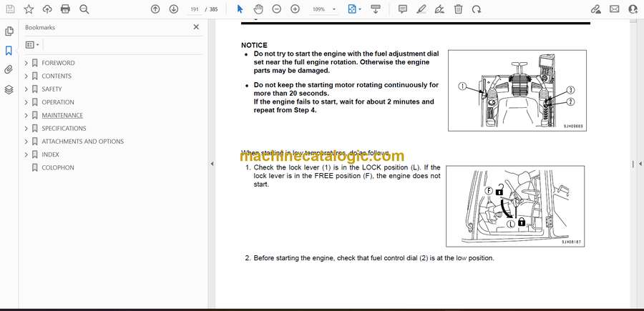Open the bookmark options menu dropdown
Screen dimensions: 644x311
pyautogui.click(x=32, y=45)
